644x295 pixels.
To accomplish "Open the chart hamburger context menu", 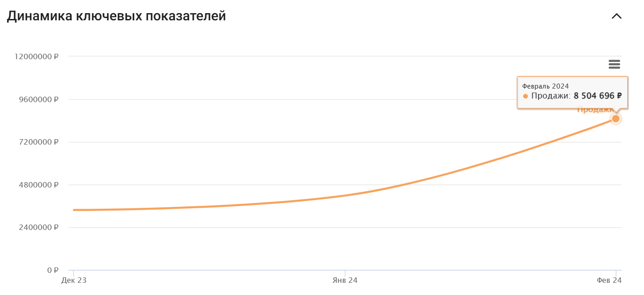I will (x=614, y=64).
